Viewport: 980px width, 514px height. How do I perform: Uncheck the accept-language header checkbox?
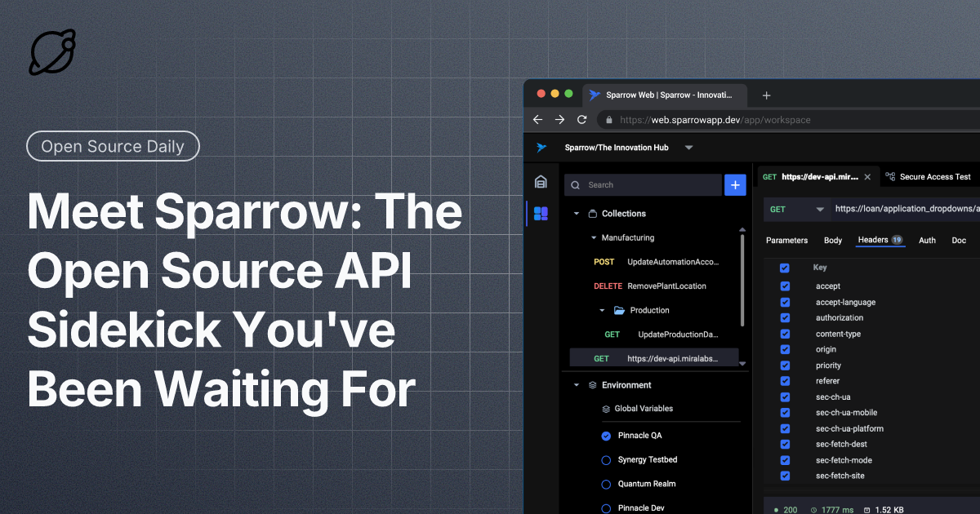pos(785,302)
